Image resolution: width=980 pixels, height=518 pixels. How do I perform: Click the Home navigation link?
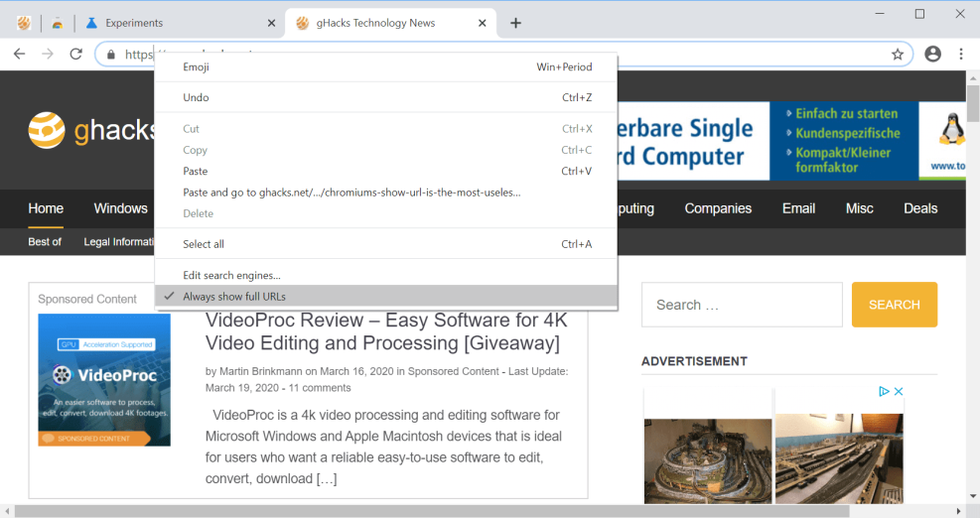(x=46, y=208)
